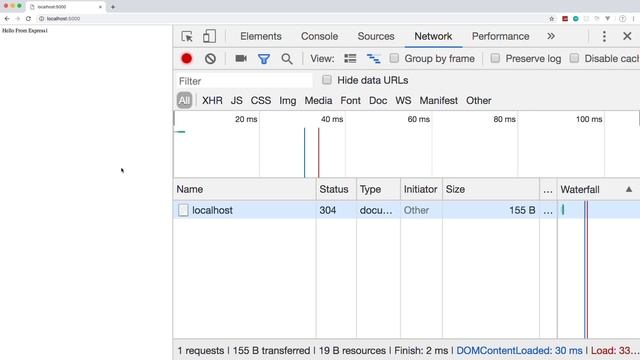The image size is (640, 360).
Task: Click the red extension icon in the browser toolbar
Action: pos(565,18)
